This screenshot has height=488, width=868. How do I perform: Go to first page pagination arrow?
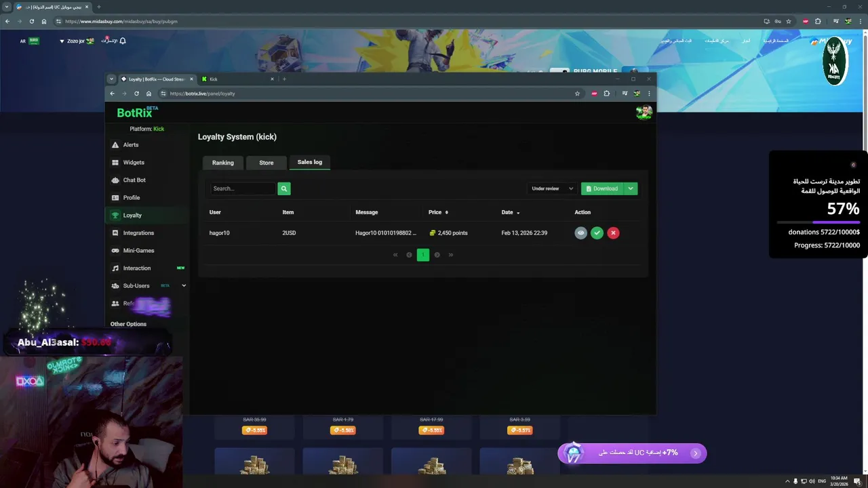(x=395, y=255)
